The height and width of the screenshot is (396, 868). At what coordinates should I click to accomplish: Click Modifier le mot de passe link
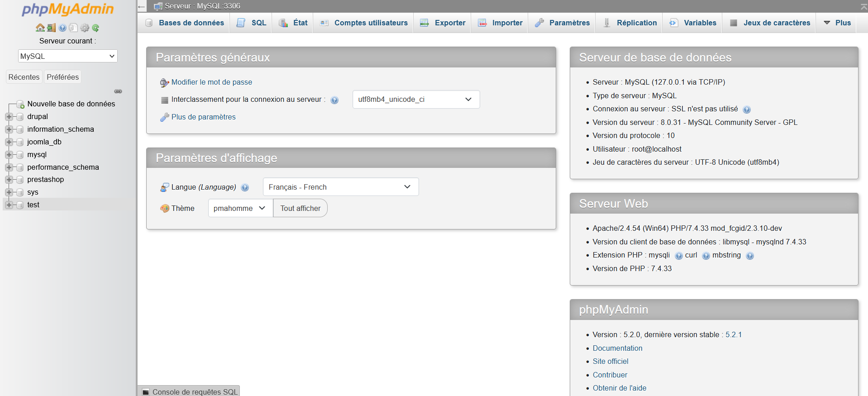(212, 82)
